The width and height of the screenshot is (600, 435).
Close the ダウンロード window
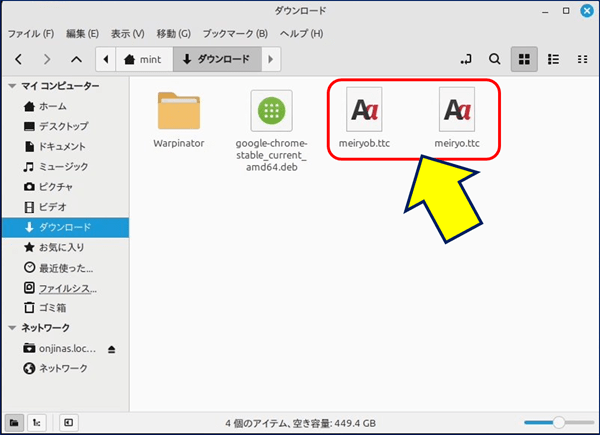pos(587,11)
